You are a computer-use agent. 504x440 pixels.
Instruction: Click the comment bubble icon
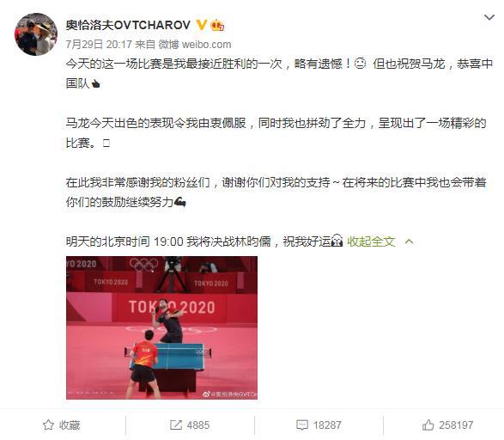302,425
